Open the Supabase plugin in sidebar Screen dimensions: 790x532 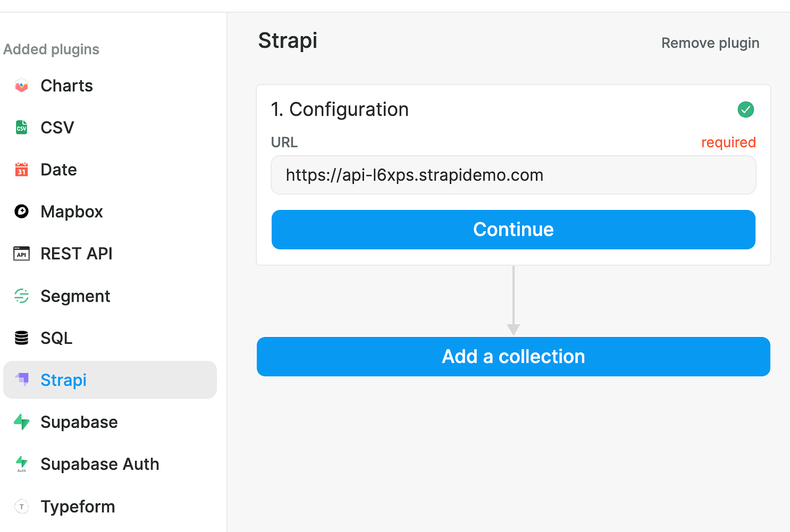[x=79, y=422]
